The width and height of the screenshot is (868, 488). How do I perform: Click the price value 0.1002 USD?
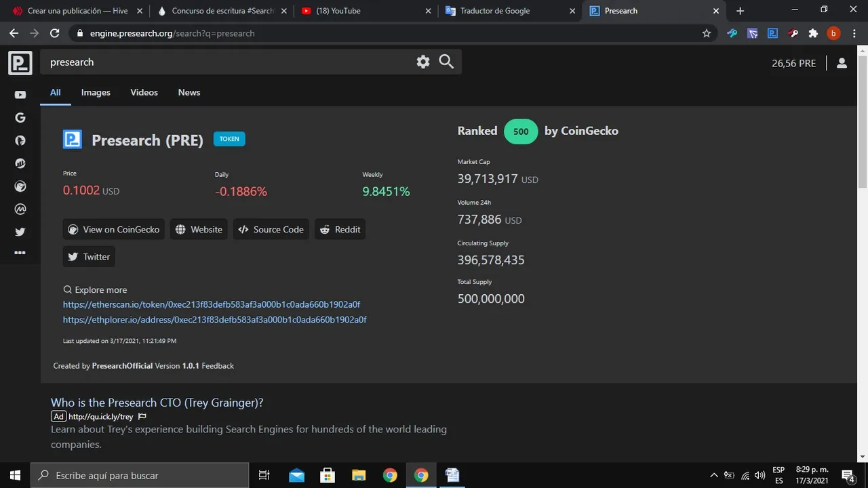91,191
